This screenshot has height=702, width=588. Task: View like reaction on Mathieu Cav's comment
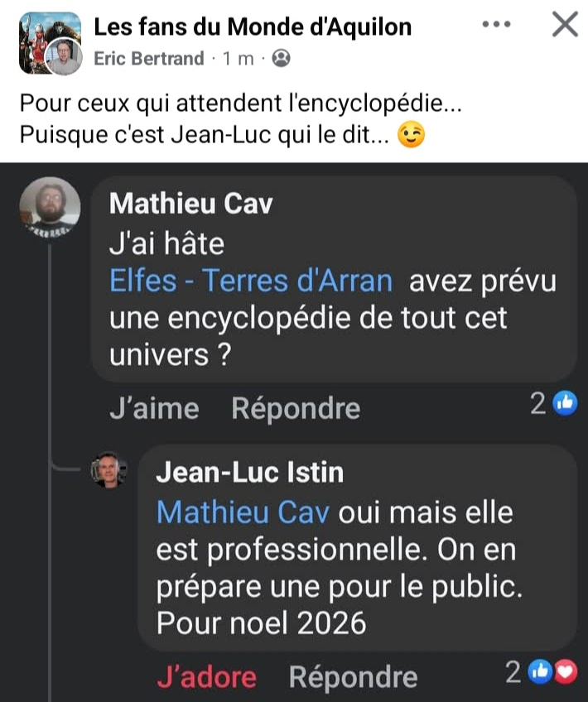(565, 403)
